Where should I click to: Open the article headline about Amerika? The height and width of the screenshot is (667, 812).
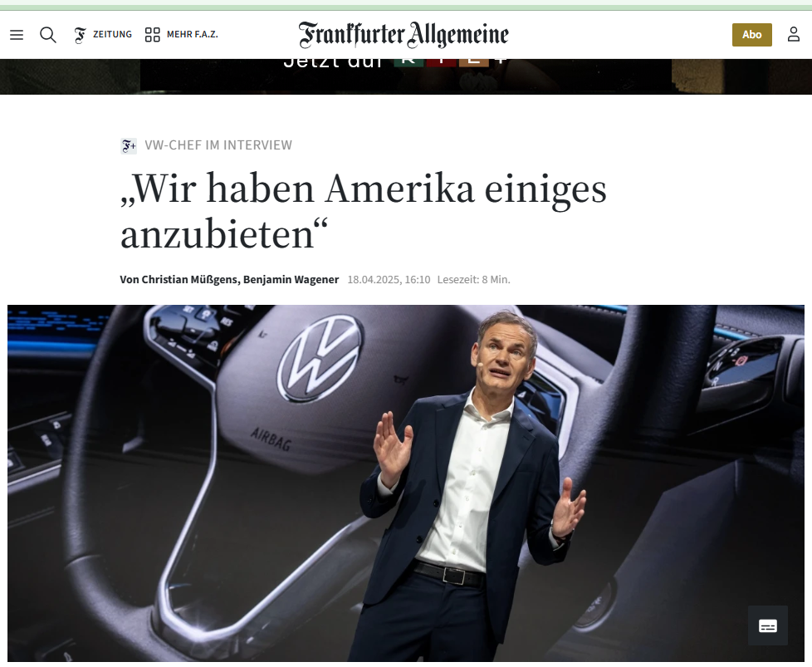(363, 211)
